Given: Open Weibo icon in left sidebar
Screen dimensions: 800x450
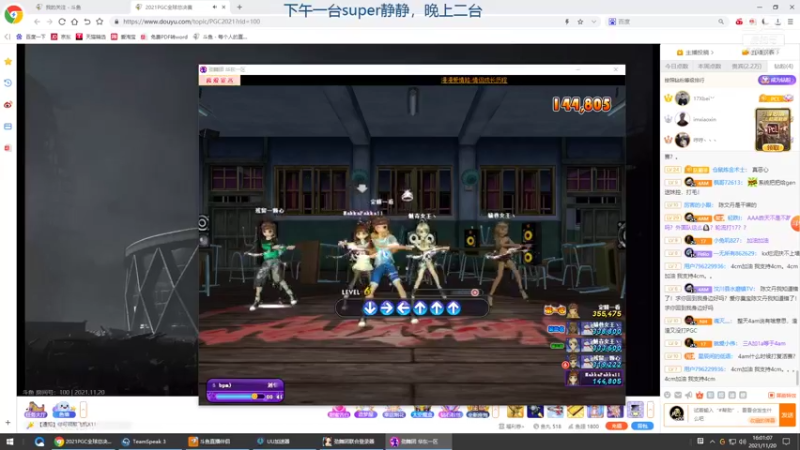Looking at the screenshot, I should 8,105.
